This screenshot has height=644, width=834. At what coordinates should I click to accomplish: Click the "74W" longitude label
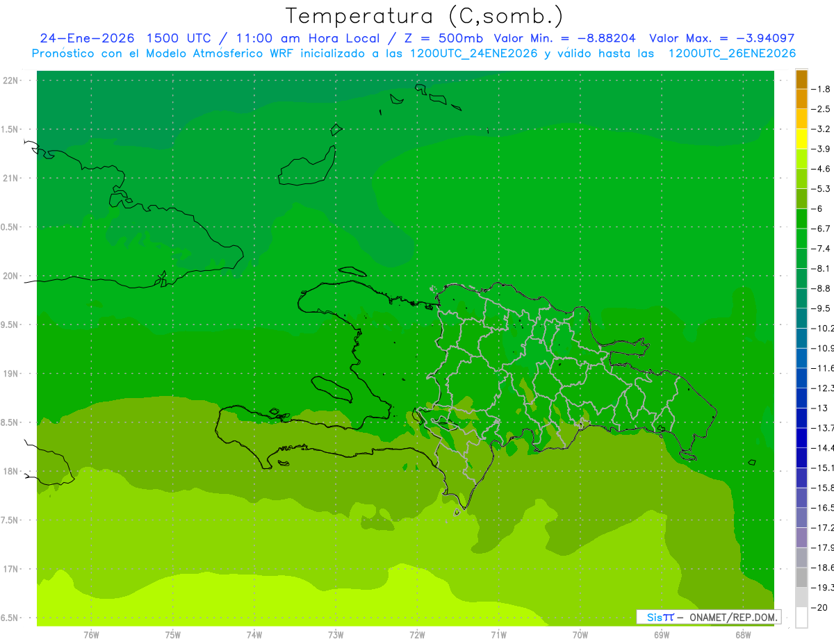[x=254, y=635]
